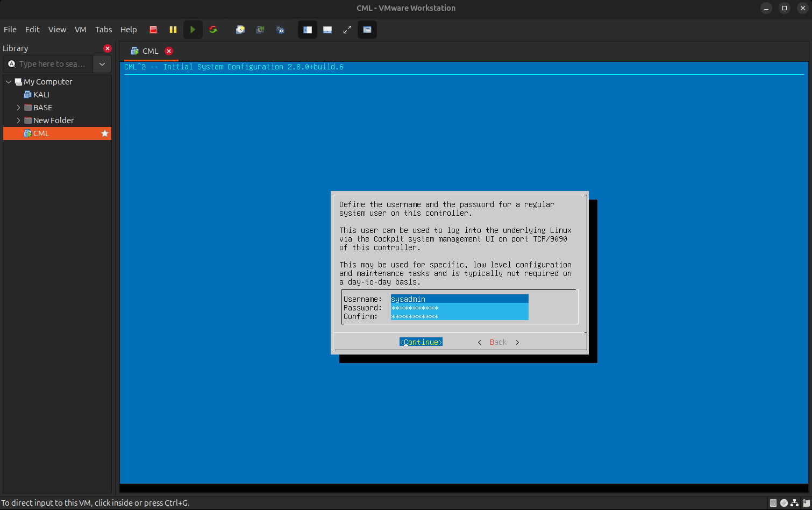812x510 pixels.
Task: Click the Back button in dialog
Action: 498,342
